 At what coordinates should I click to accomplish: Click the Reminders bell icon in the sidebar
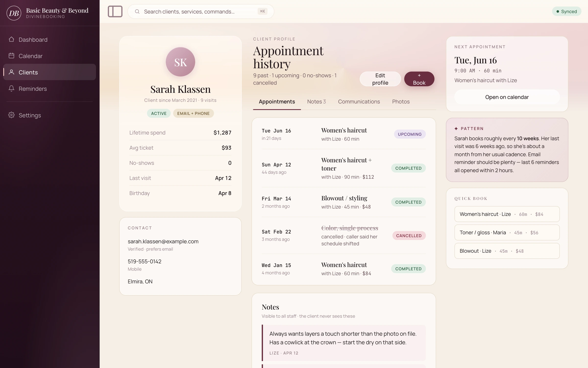click(11, 88)
